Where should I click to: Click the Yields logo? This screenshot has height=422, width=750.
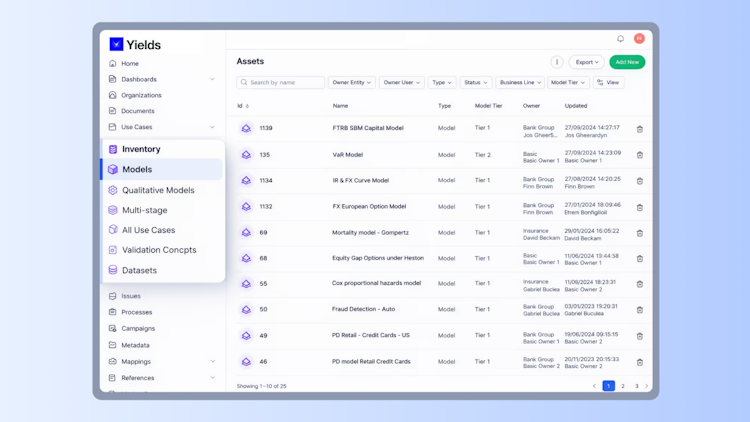pos(135,44)
